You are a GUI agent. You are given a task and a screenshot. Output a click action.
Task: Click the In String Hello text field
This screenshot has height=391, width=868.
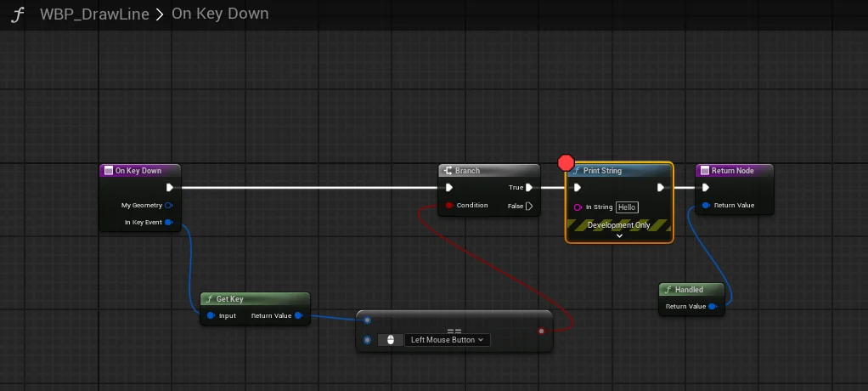click(x=627, y=207)
